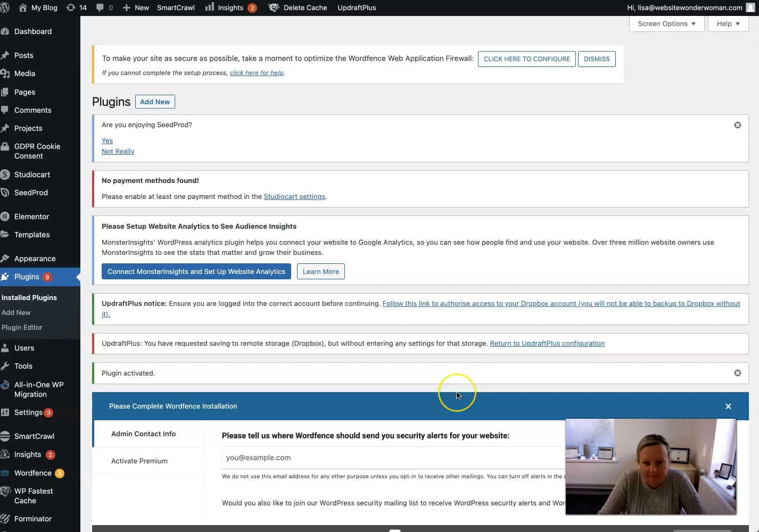Click the My Blog home icon
759x532 pixels.
click(23, 7)
